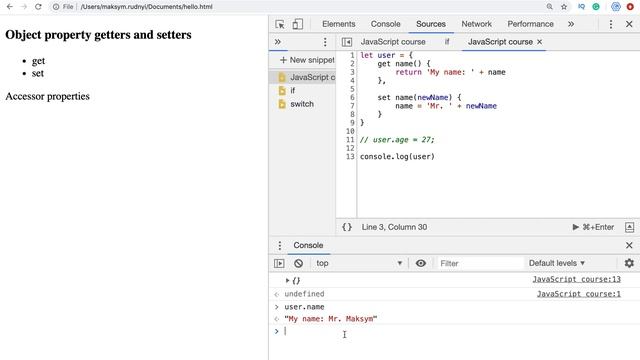Click the console.log(user) code line

pyautogui.click(x=397, y=157)
